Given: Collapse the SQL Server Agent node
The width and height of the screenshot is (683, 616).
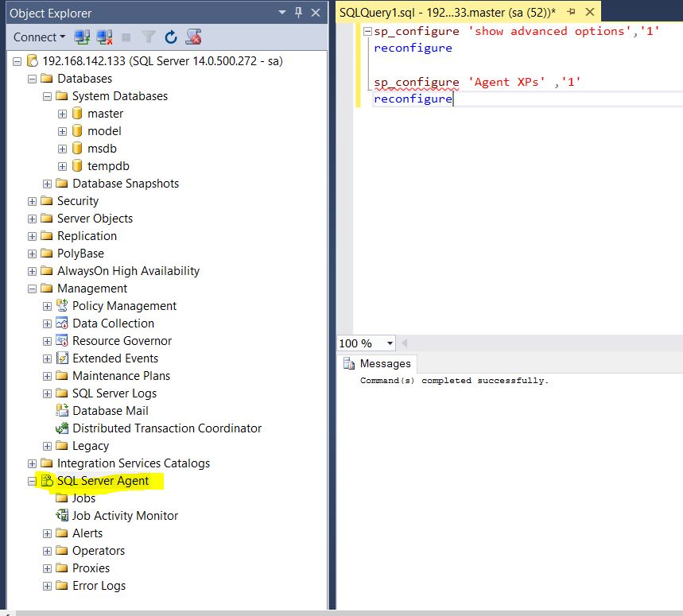Looking at the screenshot, I should pyautogui.click(x=33, y=481).
